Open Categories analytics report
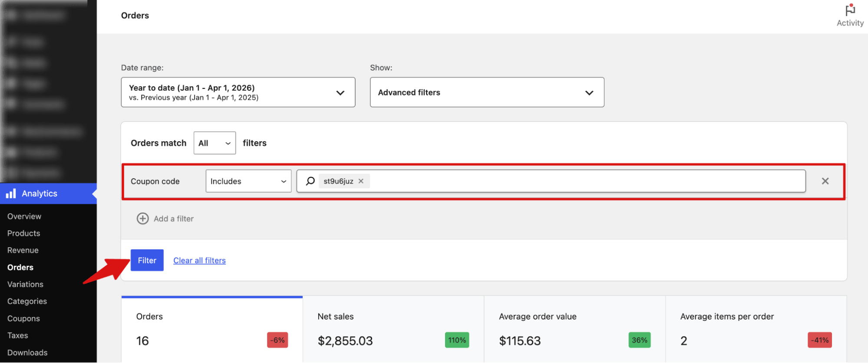 click(27, 301)
